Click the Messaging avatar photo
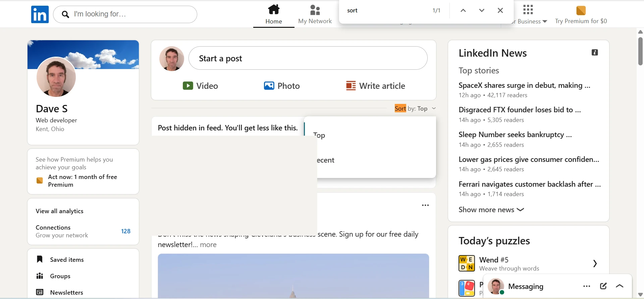Image resolution: width=644 pixels, height=299 pixels. tap(496, 286)
